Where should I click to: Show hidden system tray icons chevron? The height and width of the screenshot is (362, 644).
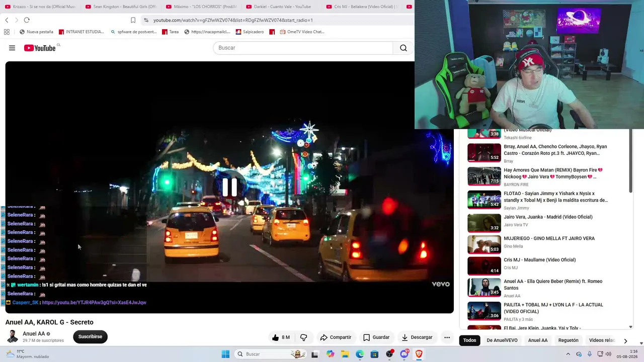pos(568,354)
